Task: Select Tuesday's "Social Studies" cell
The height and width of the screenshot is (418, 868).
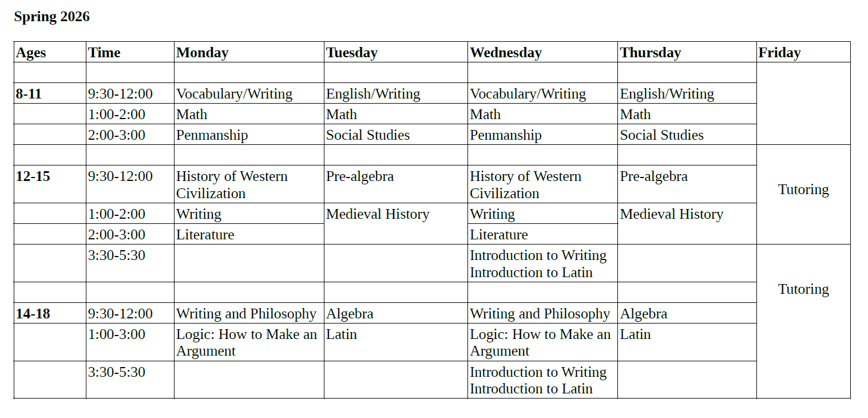Action: click(x=368, y=135)
